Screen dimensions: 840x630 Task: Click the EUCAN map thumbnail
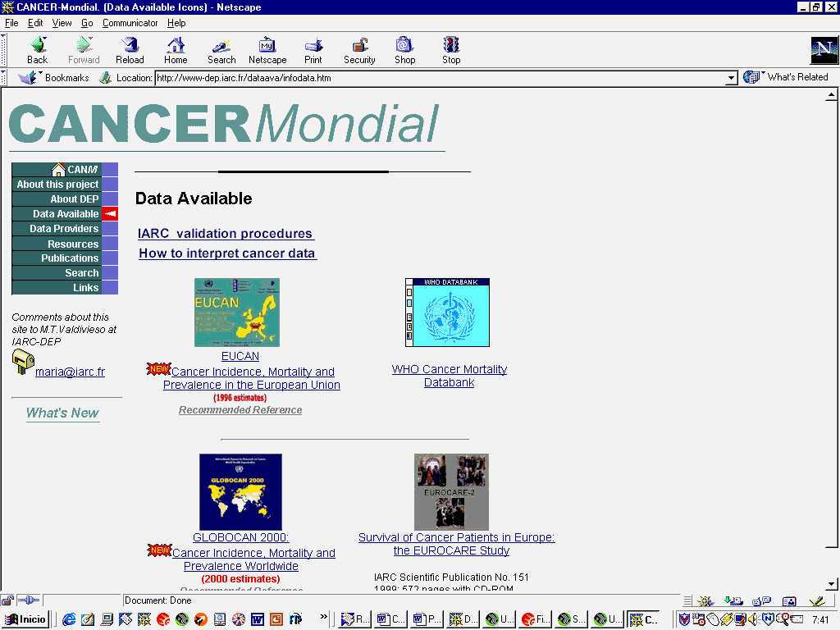pos(236,313)
